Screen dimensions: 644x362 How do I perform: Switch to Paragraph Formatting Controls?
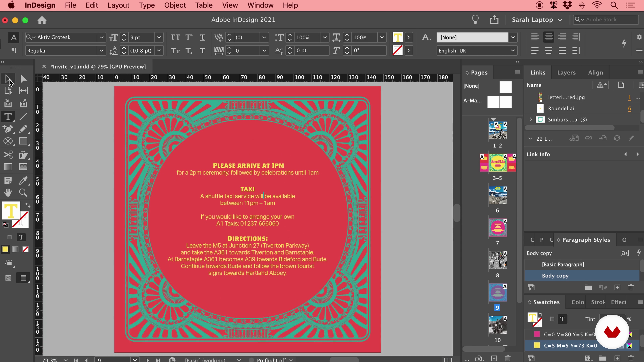(14, 50)
